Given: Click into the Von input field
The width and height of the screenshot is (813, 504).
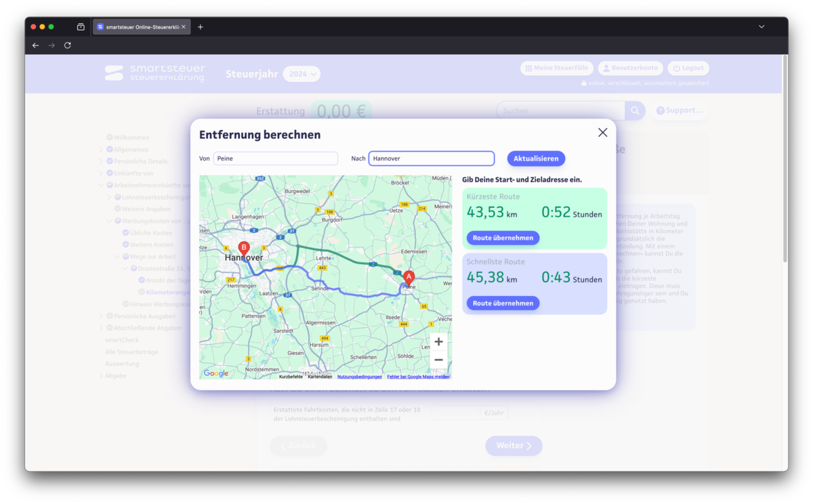Looking at the screenshot, I should click(275, 158).
